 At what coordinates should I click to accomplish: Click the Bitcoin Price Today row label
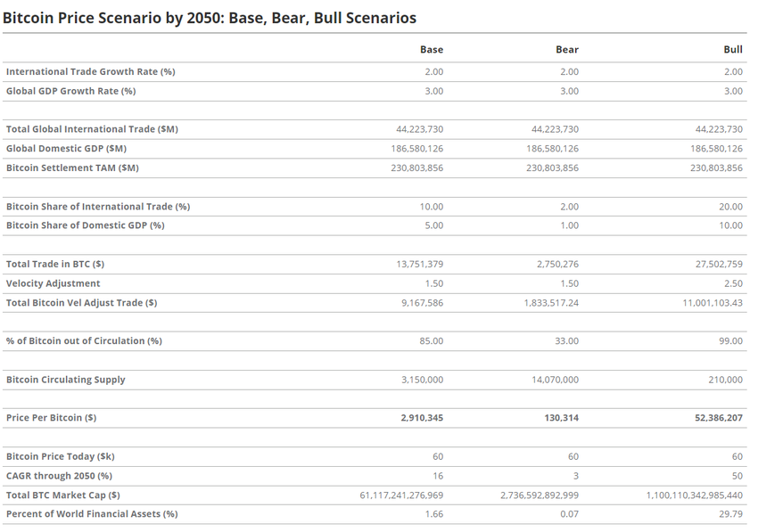(x=60, y=456)
